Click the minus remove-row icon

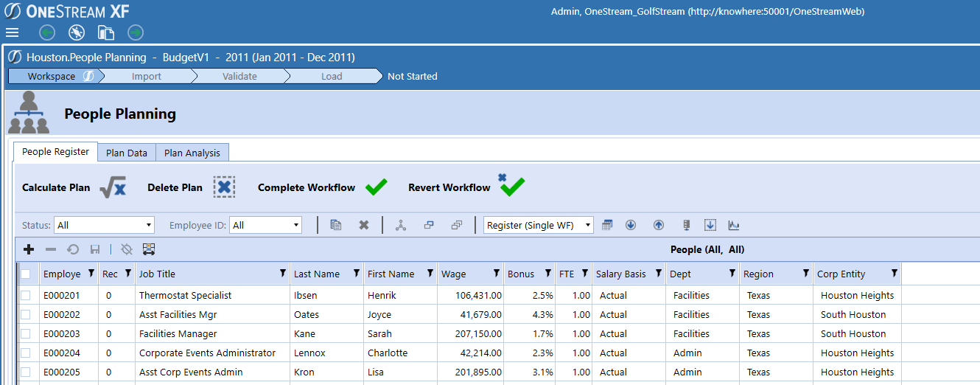tap(51, 249)
